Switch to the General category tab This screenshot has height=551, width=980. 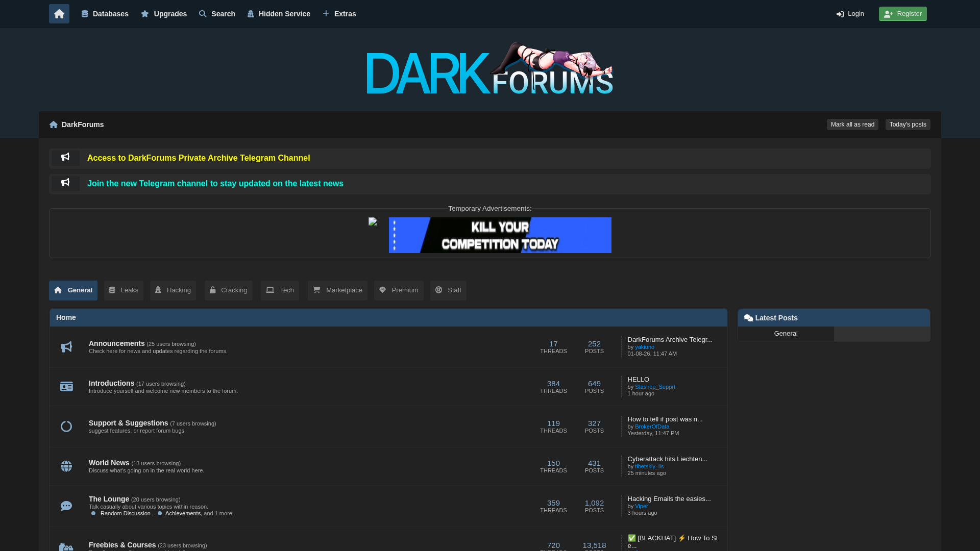pyautogui.click(x=73, y=290)
